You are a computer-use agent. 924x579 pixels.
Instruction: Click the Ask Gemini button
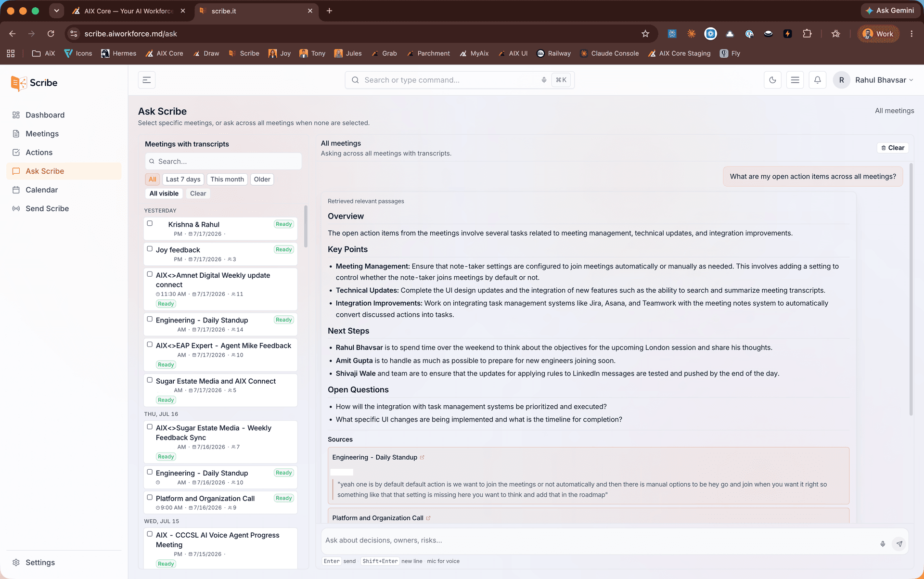(889, 11)
